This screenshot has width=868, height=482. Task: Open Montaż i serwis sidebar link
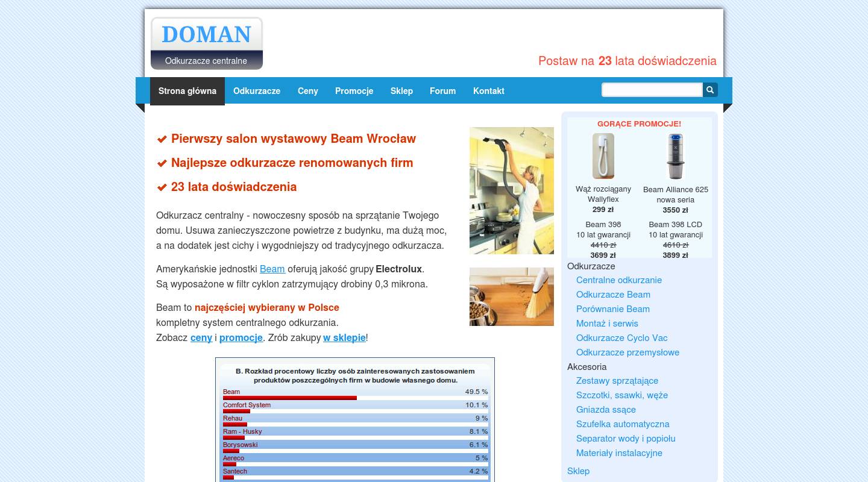coord(607,324)
